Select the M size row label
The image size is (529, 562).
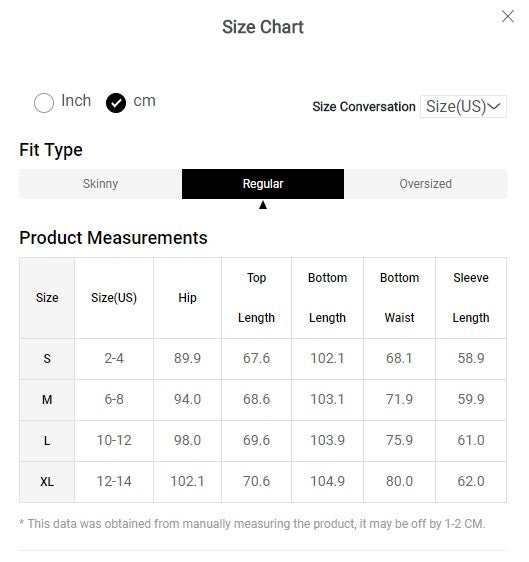pos(47,400)
